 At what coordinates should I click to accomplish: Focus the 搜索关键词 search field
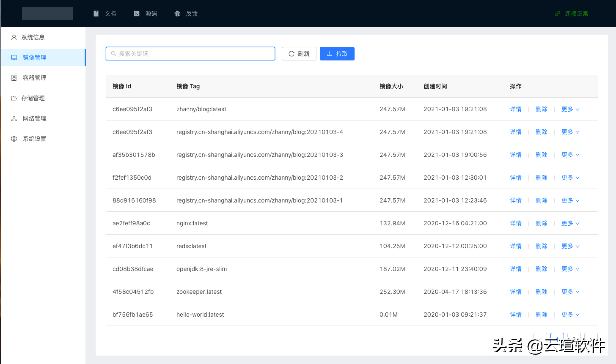click(x=190, y=54)
